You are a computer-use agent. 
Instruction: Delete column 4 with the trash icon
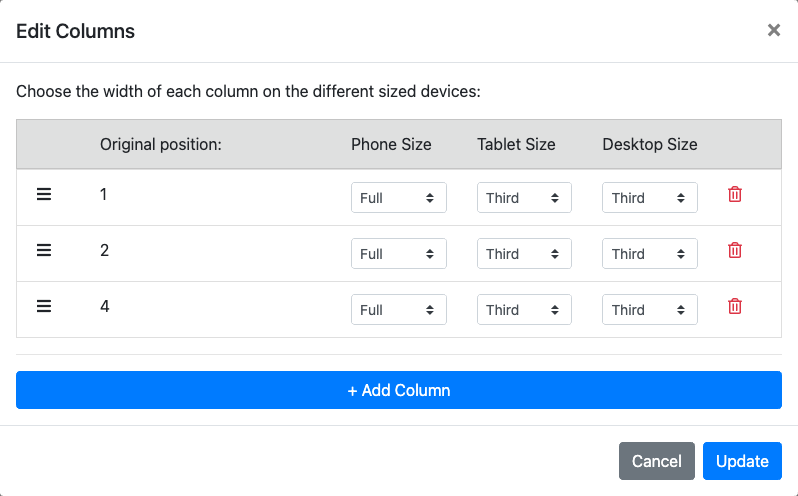735,307
